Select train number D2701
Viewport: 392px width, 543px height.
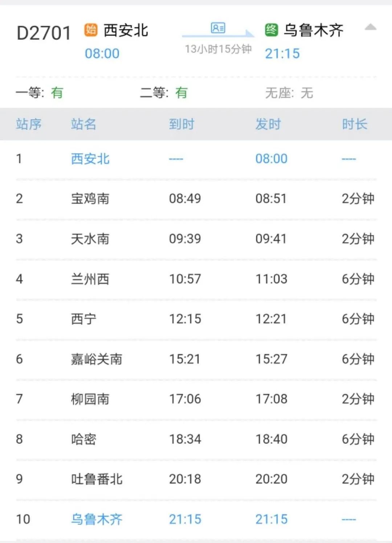click(x=44, y=32)
